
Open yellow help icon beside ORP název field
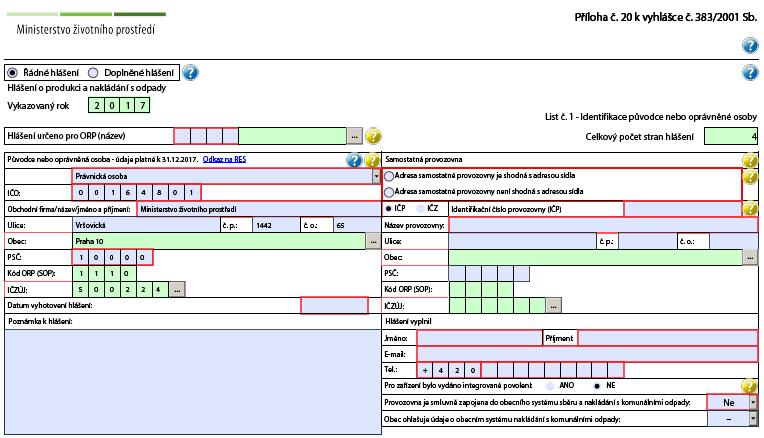373,136
